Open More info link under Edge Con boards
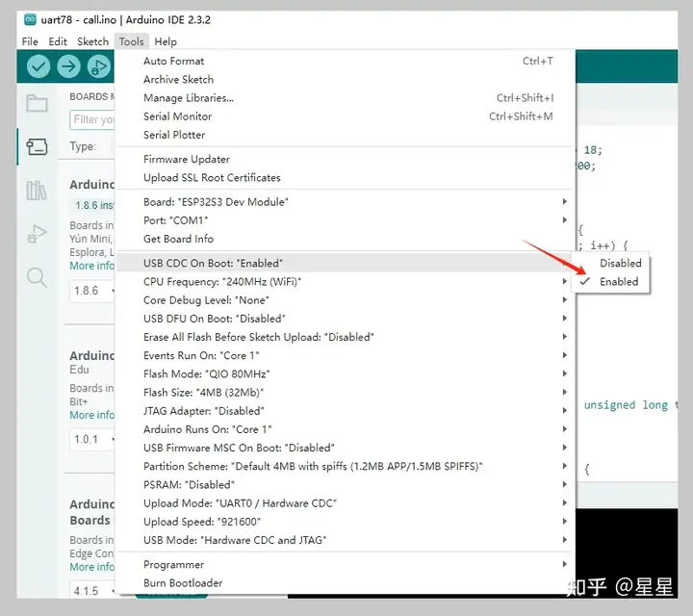 (92, 567)
